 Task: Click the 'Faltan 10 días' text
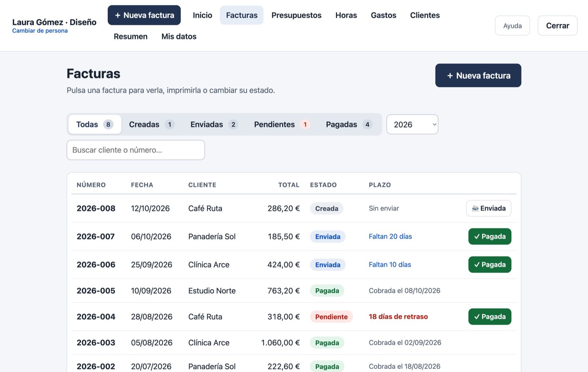pyautogui.click(x=390, y=265)
